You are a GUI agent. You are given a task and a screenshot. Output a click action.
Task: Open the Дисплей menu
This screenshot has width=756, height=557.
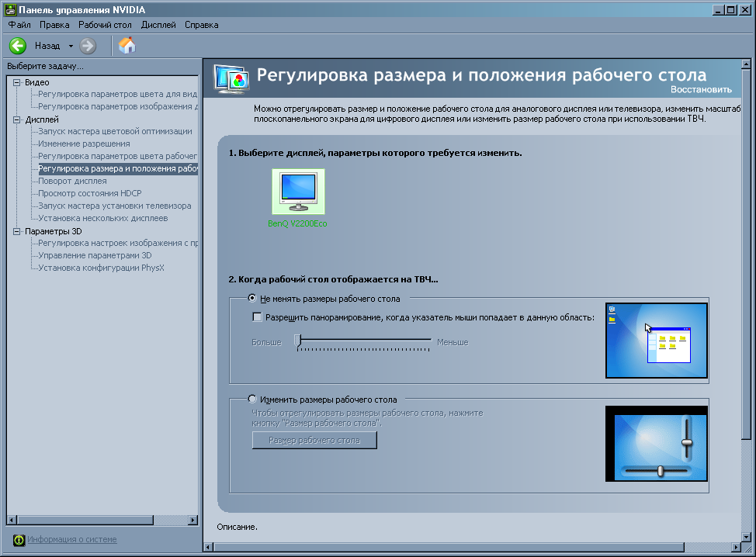(x=158, y=25)
